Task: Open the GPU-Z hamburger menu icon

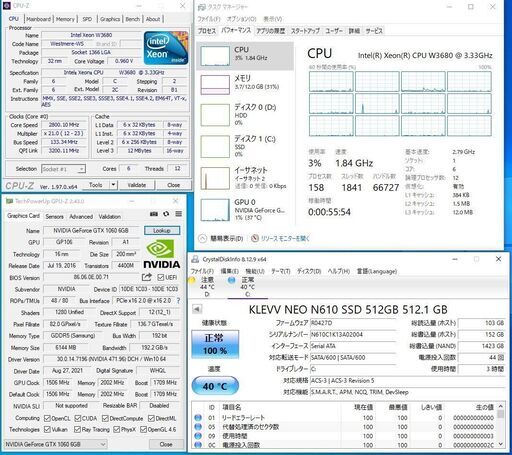Action: pyautogui.click(x=179, y=214)
